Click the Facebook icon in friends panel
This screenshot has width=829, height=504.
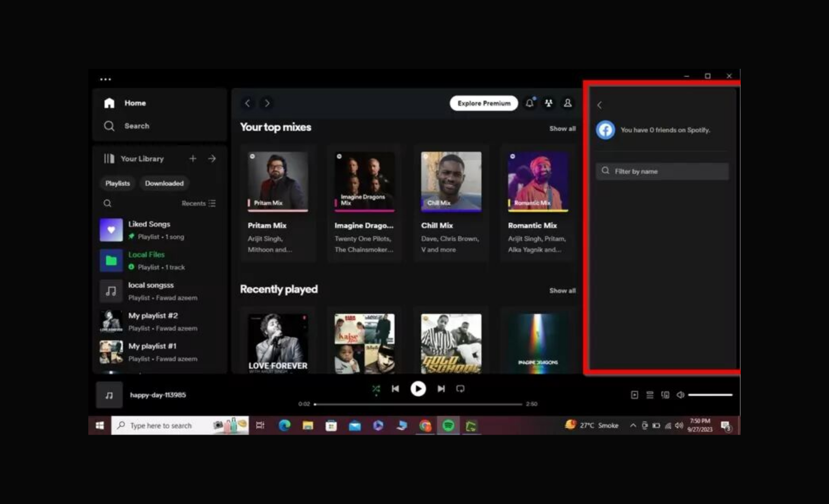[606, 130]
